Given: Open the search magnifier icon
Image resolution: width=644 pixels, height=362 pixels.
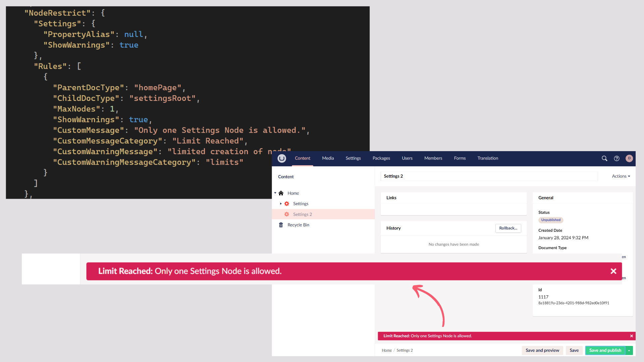Looking at the screenshot, I should (604, 158).
